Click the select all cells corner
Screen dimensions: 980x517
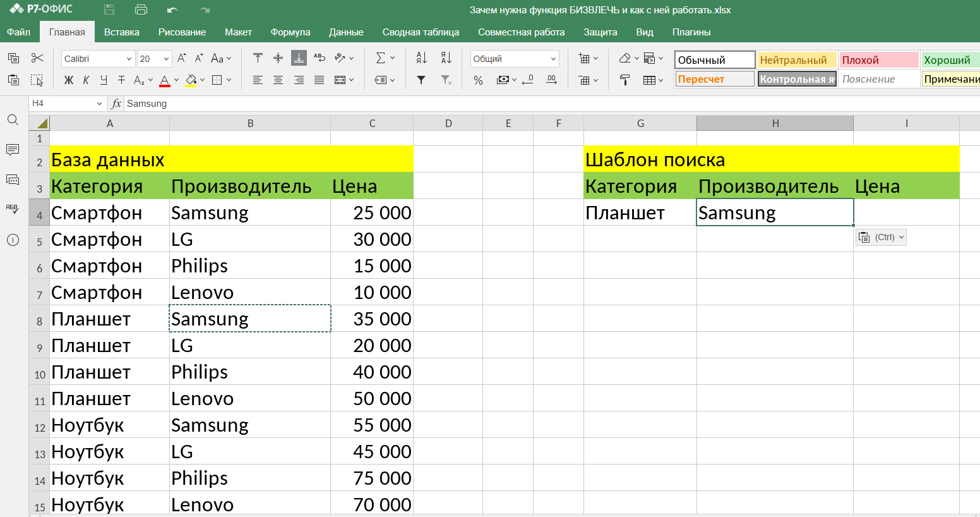(x=40, y=123)
